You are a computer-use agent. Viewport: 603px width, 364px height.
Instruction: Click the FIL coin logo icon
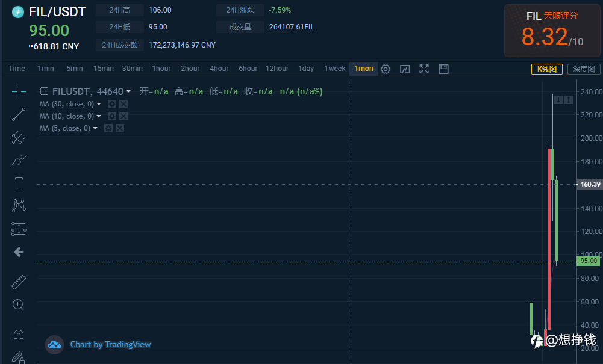pyautogui.click(x=18, y=12)
